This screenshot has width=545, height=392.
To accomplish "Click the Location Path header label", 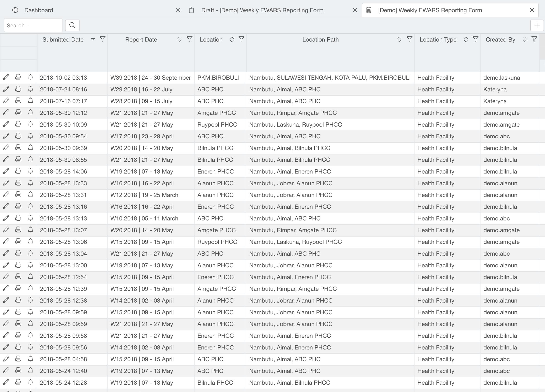I will pos(320,40).
